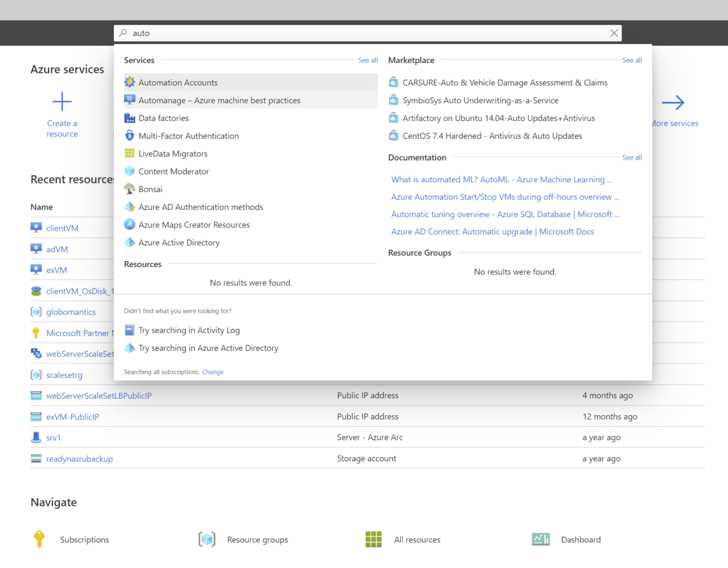Click the SymbioSys Auto marketplace bag icon

click(x=394, y=100)
